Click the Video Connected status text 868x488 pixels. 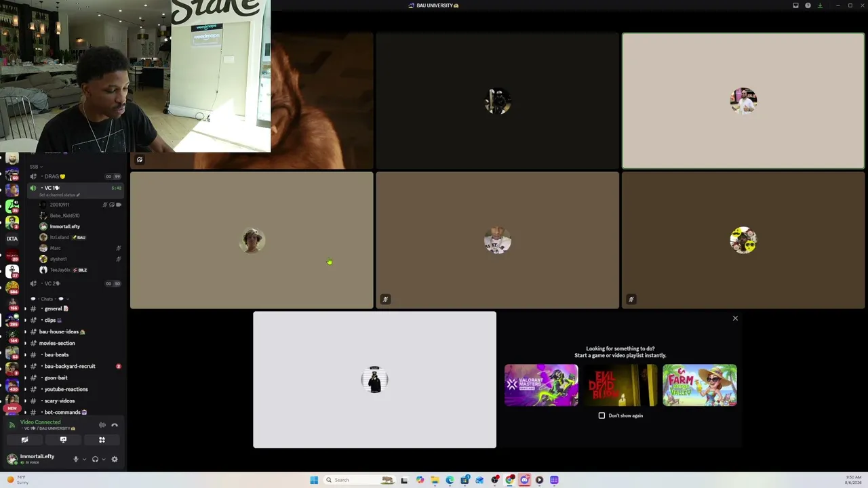pos(40,422)
